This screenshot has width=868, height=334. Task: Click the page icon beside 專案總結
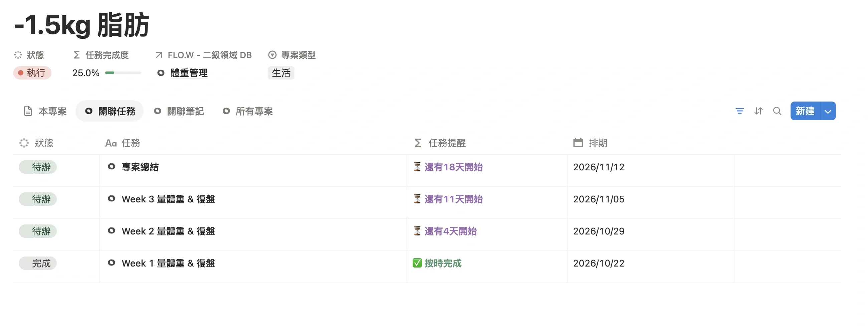(111, 166)
